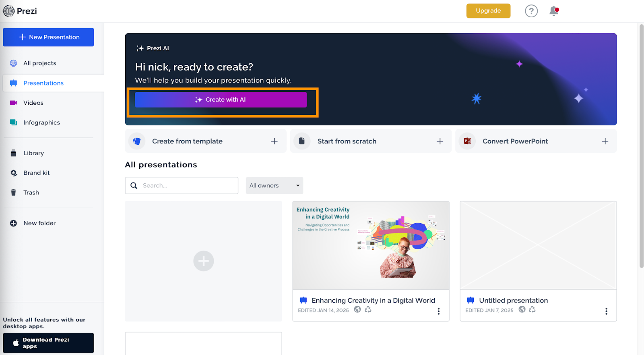This screenshot has width=644, height=355.
Task: Click the New folder plus icon
Action: 13,223
